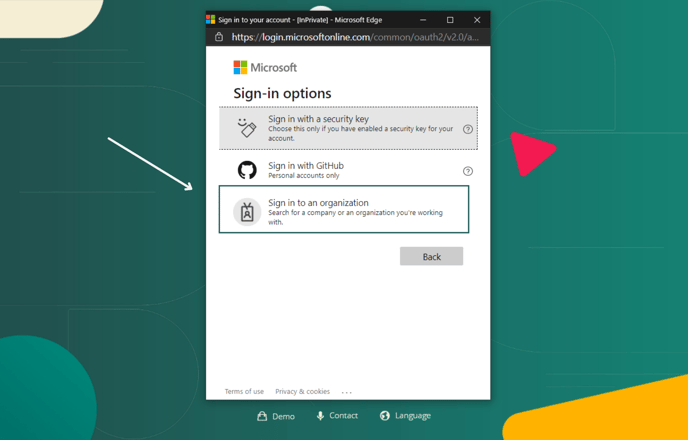Viewport: 688px width, 440px height.
Task: Close the Microsoft Edge sign-in window
Action: click(x=477, y=20)
